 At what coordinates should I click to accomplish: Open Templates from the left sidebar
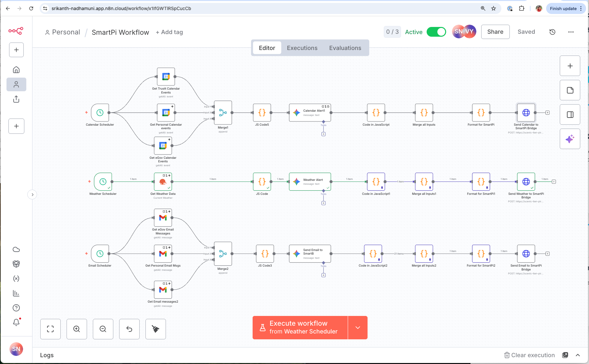coord(16,264)
